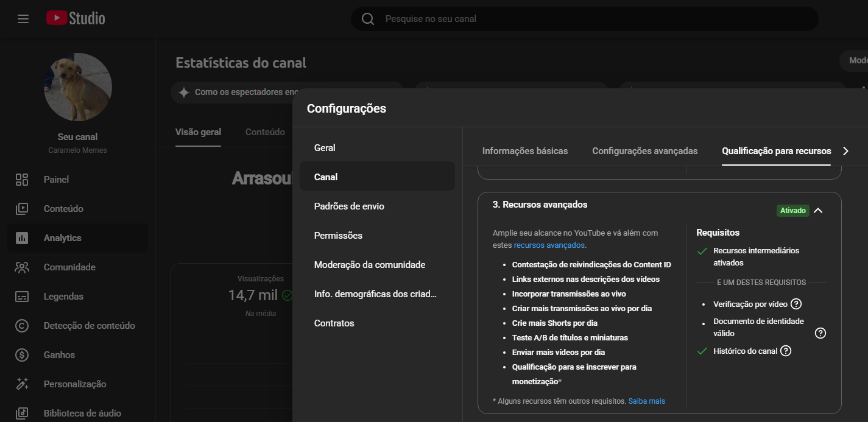Click Contestação de reivindicações do Content ID
The image size is (868, 422).
(x=591, y=265)
